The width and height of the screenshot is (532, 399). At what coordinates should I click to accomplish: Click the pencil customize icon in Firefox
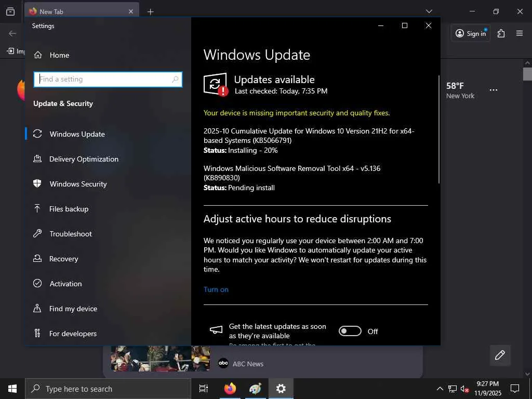500,355
